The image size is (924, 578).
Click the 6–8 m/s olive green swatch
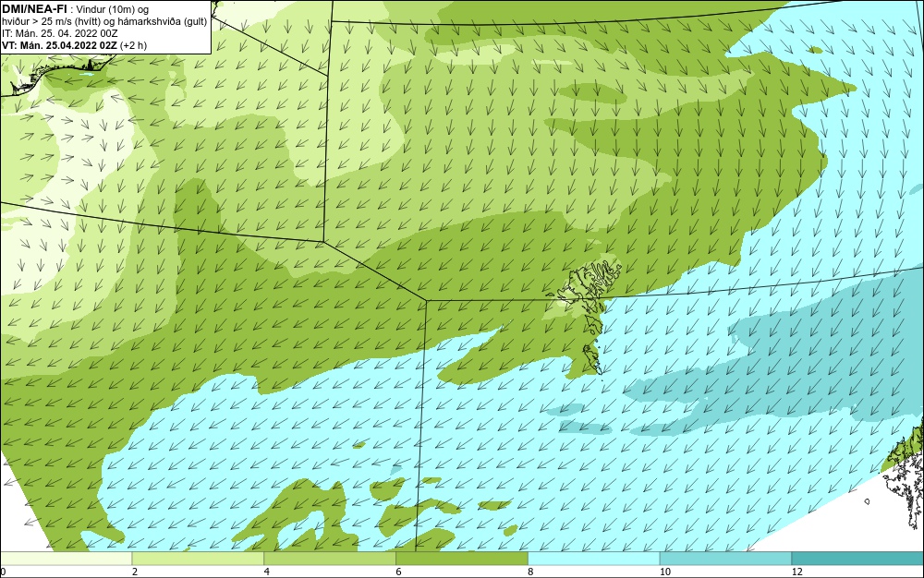[462, 559]
